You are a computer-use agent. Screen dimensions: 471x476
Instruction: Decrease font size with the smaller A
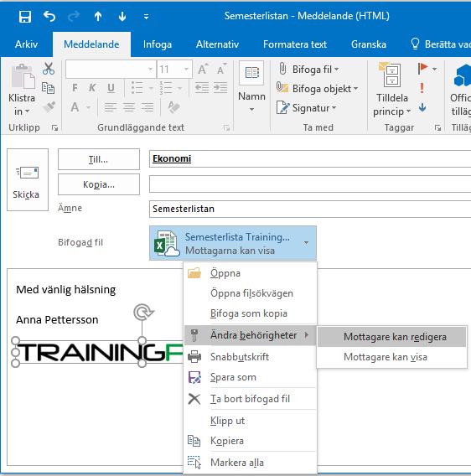[x=222, y=70]
